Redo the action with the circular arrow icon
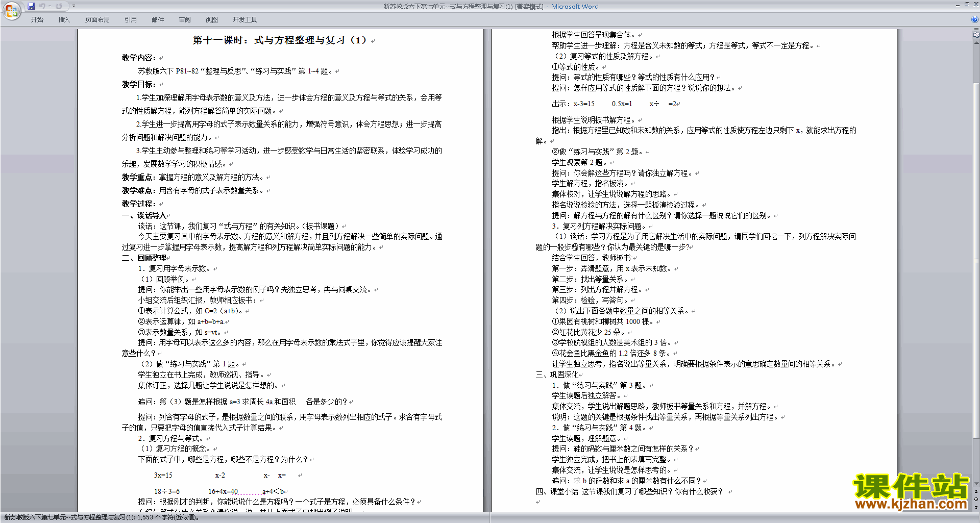Viewport: 980px width, 523px height. 59,6
